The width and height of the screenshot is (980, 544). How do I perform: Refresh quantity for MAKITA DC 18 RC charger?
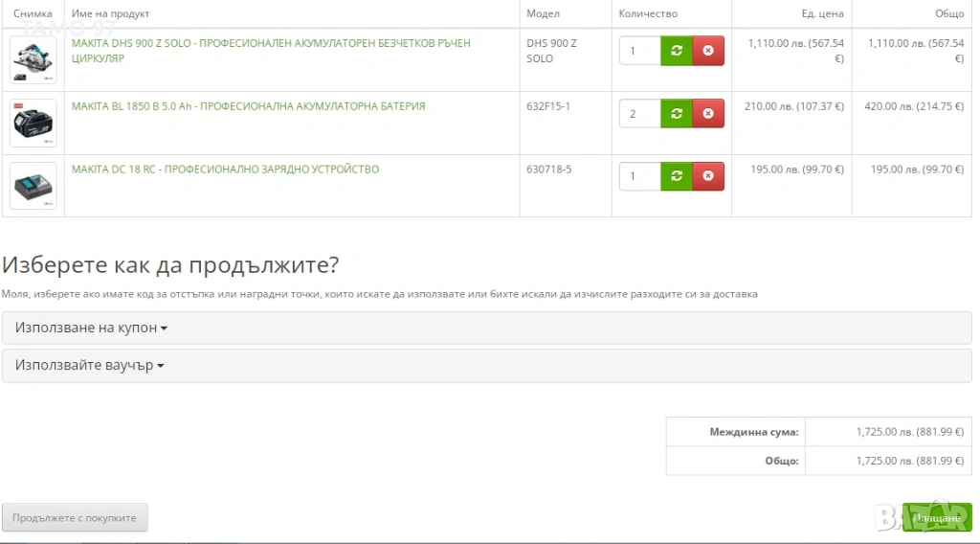pos(677,176)
